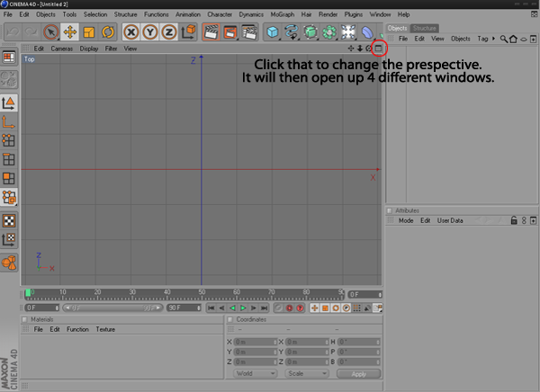Select Texture Axis tool
Screen dimensions: 540x392
click(x=9, y=239)
